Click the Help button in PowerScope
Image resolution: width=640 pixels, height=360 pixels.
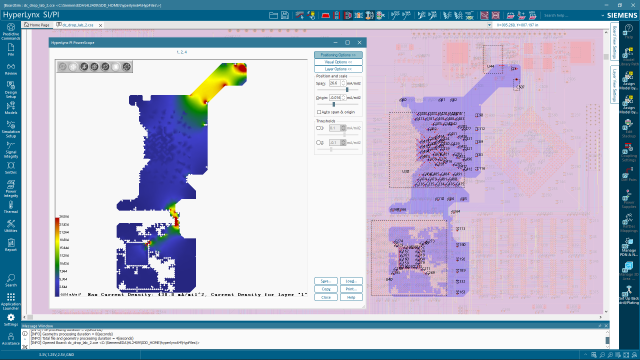tap(351, 297)
